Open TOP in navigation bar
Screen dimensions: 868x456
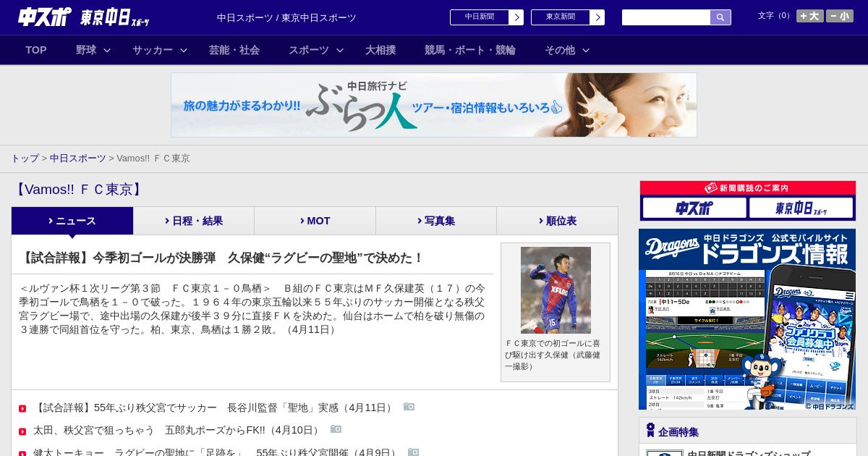36,50
